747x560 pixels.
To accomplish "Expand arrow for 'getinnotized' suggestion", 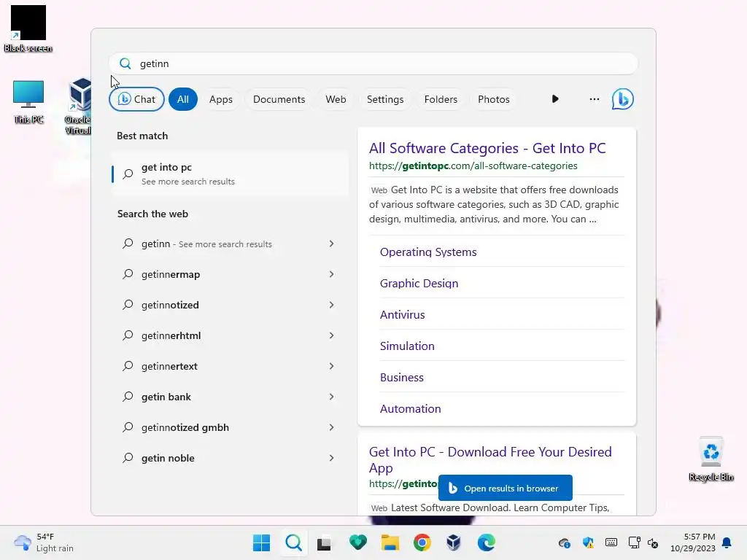I will (332, 305).
